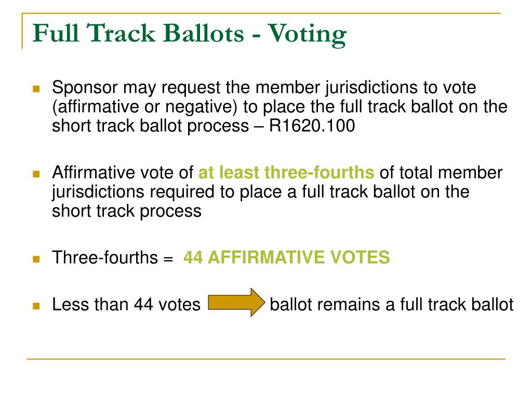Click the words short track process
The image size is (532, 399).
tap(127, 211)
